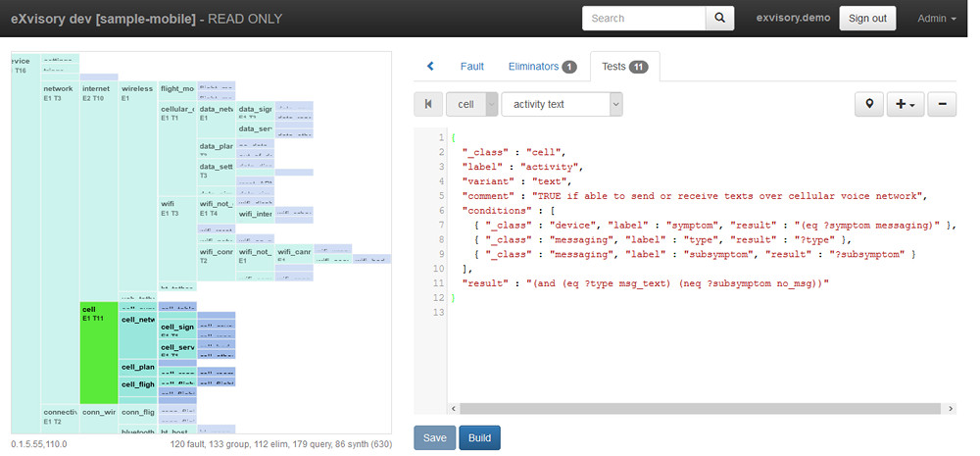This screenshot has height=456, width=980.
Task: Select the network node in treemap
Action: (60, 241)
